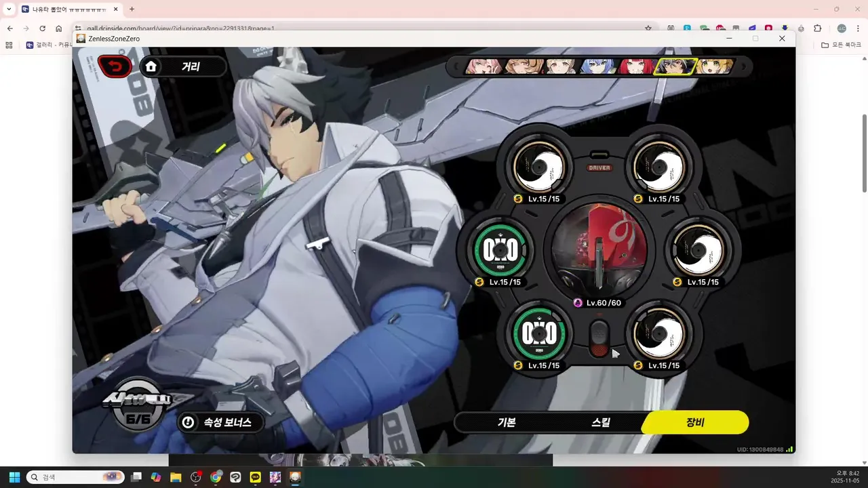The image size is (868, 488).
Task: Select the pink-haired character portrait
Action: click(x=484, y=66)
